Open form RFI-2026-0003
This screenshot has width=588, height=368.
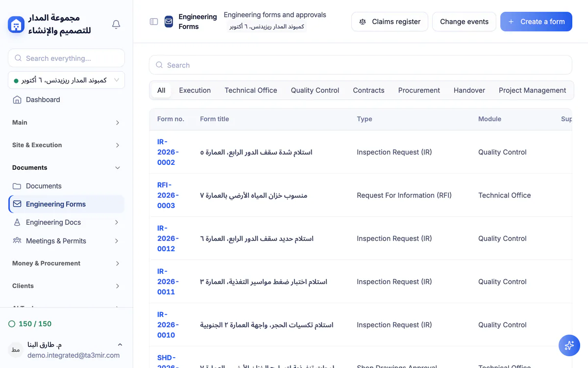coord(168,195)
